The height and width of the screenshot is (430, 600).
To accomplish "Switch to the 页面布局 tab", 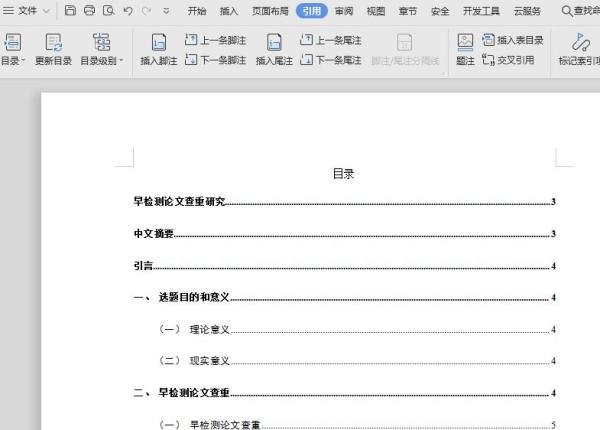I will tap(270, 11).
